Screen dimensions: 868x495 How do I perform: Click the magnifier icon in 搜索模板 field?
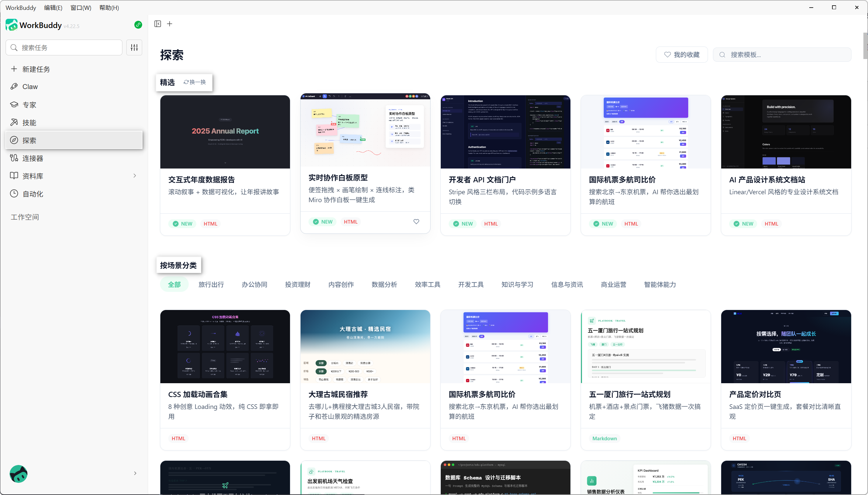coord(723,55)
